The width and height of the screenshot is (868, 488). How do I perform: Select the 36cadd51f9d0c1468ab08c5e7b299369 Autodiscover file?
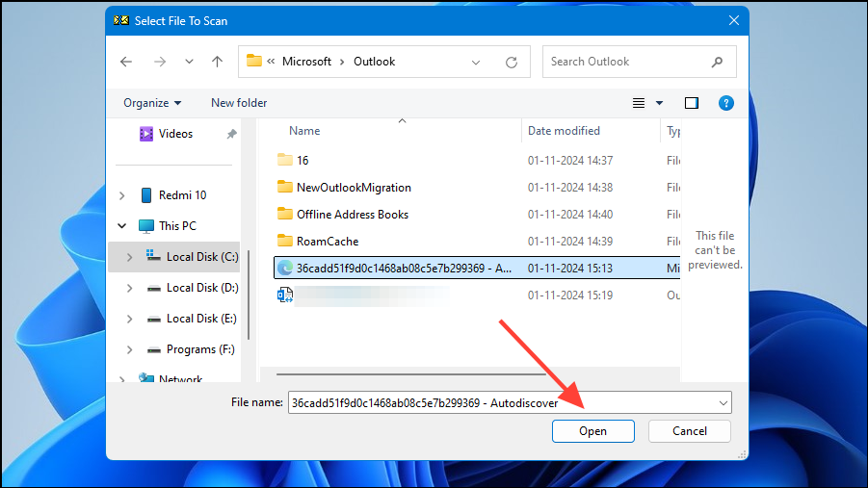477,269
